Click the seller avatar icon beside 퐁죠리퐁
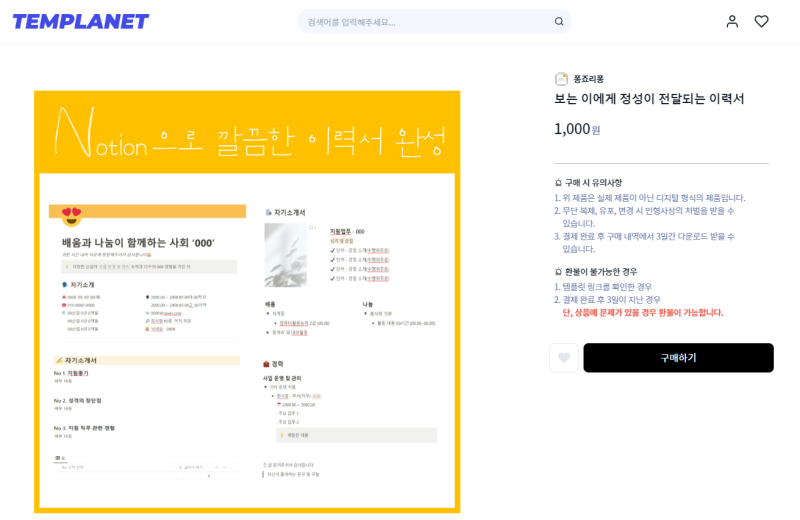 click(561, 79)
